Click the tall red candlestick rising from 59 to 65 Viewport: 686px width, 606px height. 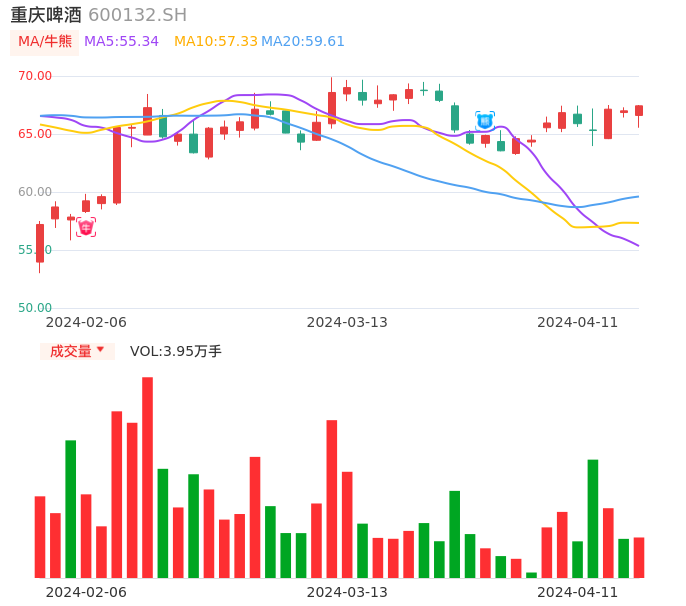pos(117,165)
